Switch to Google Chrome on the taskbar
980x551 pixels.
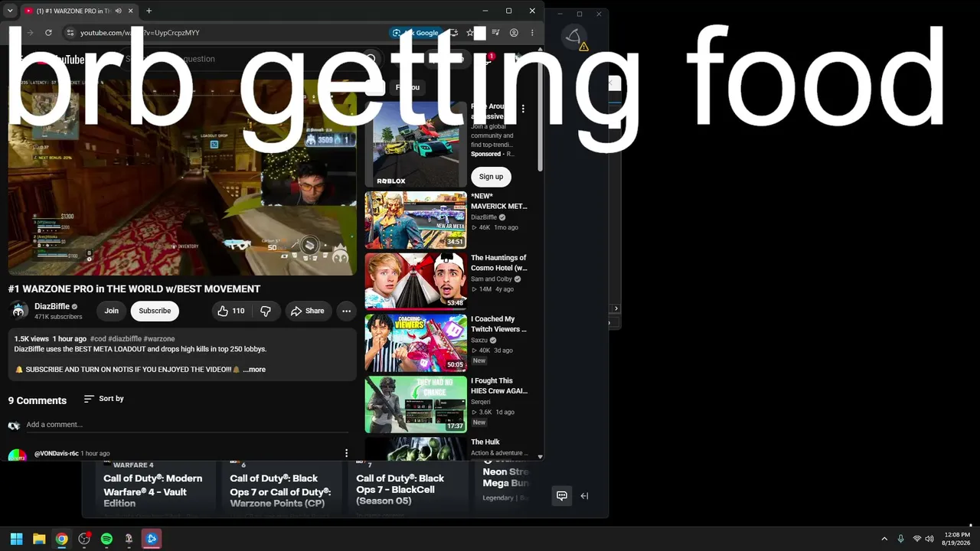(x=61, y=539)
